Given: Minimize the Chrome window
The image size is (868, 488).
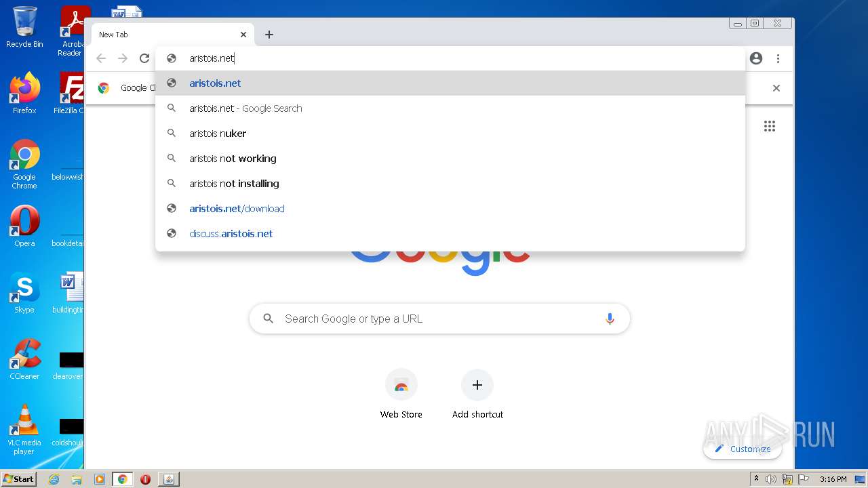Looking at the screenshot, I should 737,24.
